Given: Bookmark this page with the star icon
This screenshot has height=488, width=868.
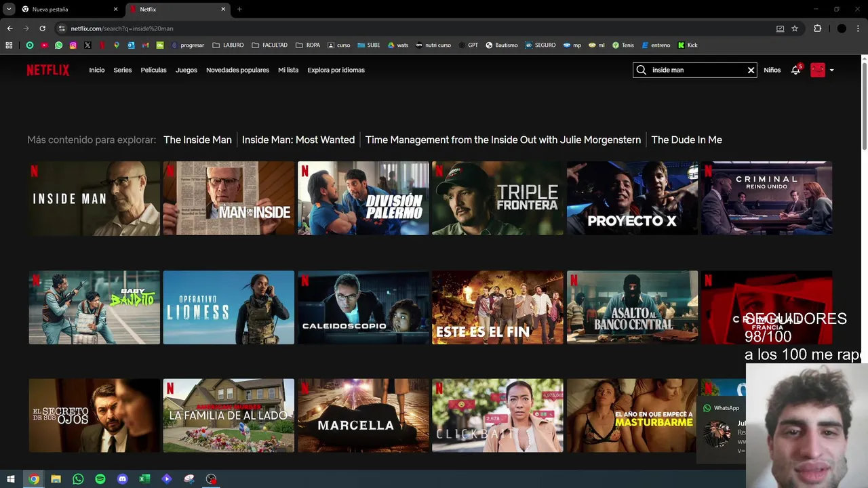Looking at the screenshot, I should [x=795, y=28].
